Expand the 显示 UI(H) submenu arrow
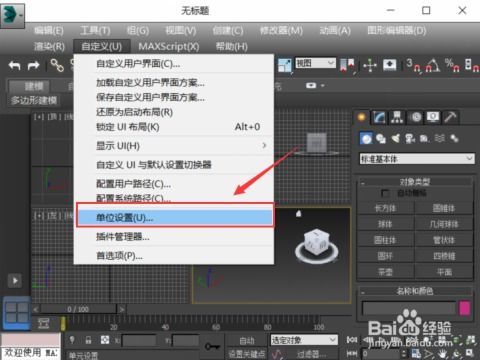The width and height of the screenshot is (480, 360). [264, 146]
